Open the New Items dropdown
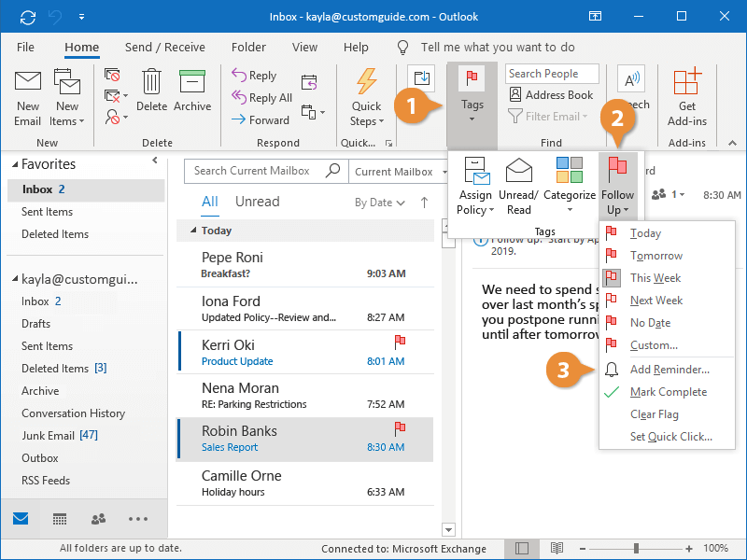The image size is (747, 560). pyautogui.click(x=66, y=99)
